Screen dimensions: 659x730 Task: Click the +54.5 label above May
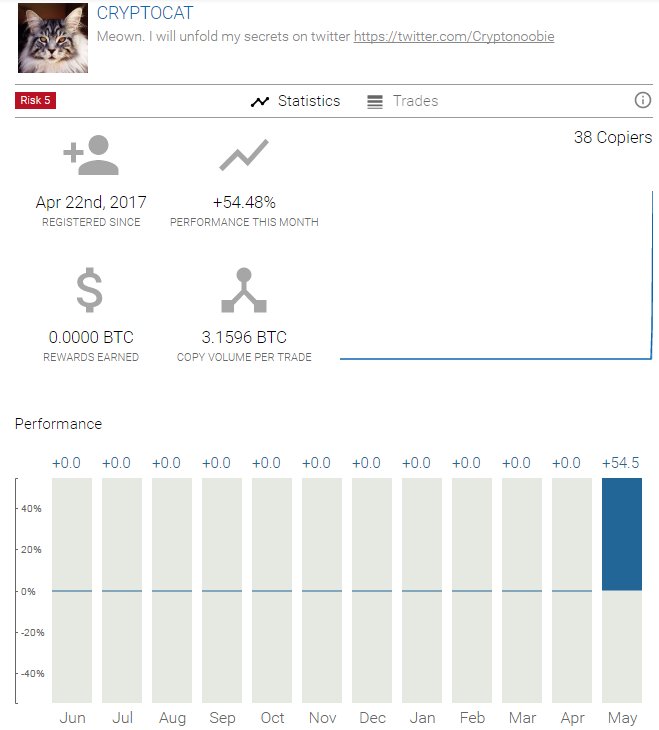point(621,463)
